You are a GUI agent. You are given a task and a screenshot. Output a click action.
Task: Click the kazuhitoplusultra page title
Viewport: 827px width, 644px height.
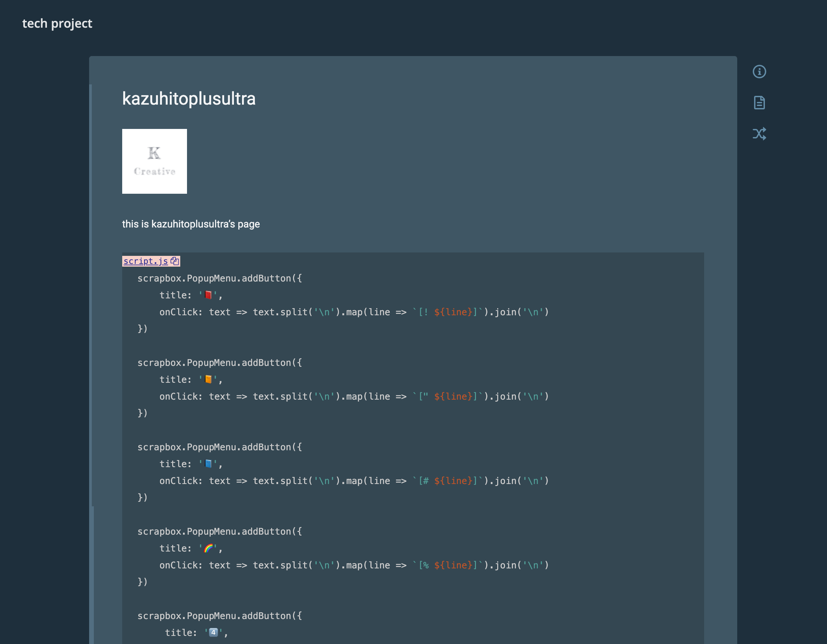(x=189, y=99)
